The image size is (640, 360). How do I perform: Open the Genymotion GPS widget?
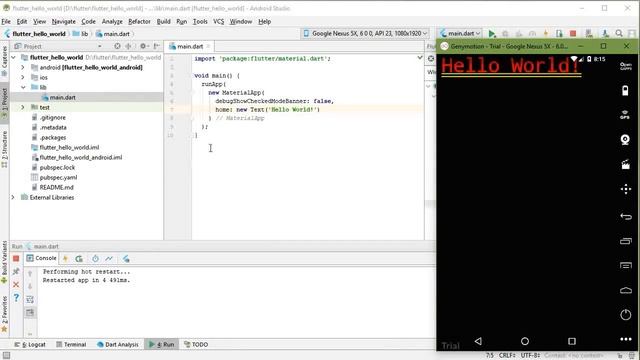(x=625, y=115)
